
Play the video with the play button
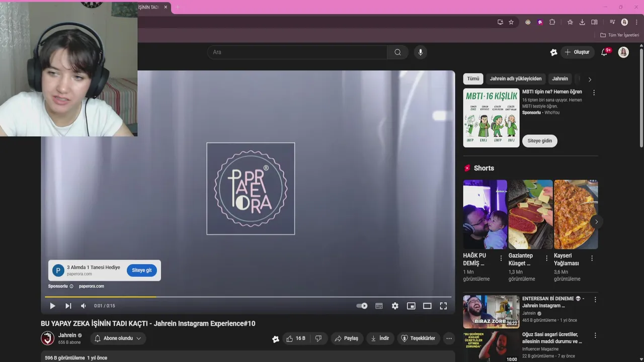[x=52, y=306]
